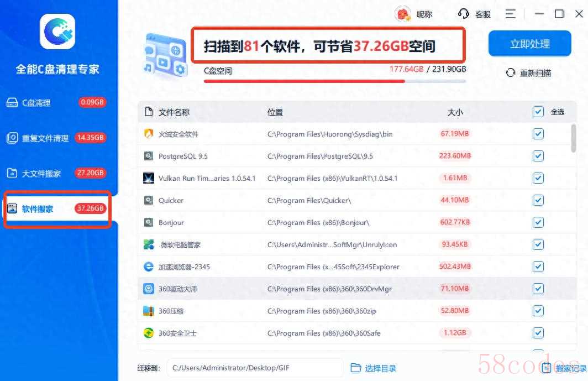Click the 火绒安全软件 app icon
588x381 pixels.
[149, 134]
